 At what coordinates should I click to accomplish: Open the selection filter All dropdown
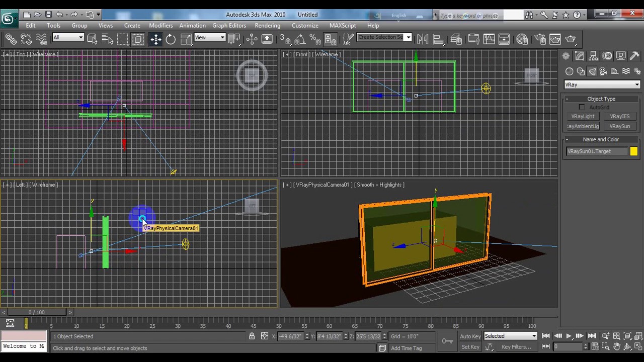pyautogui.click(x=68, y=37)
